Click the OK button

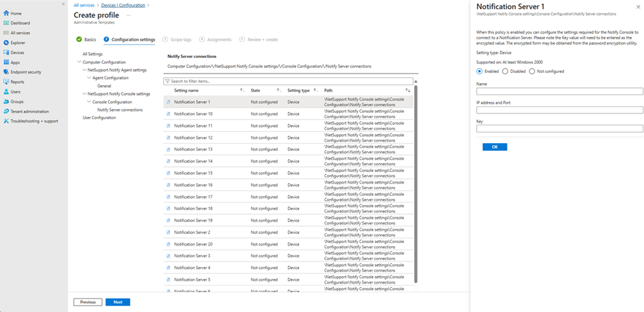[x=495, y=147]
